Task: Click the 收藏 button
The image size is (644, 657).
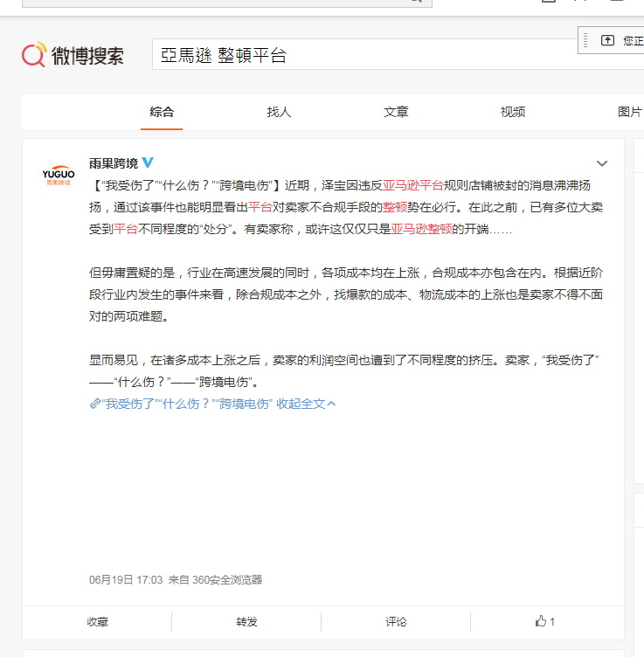Action: click(97, 622)
